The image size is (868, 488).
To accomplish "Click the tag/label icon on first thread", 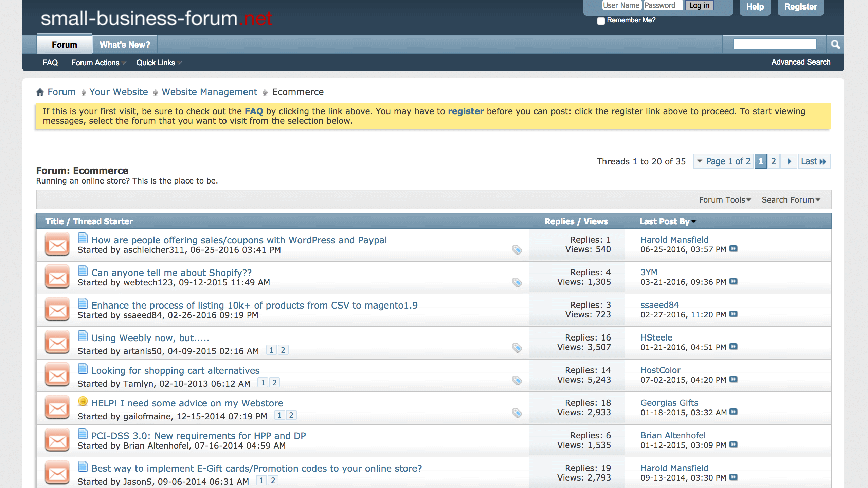I will [517, 249].
